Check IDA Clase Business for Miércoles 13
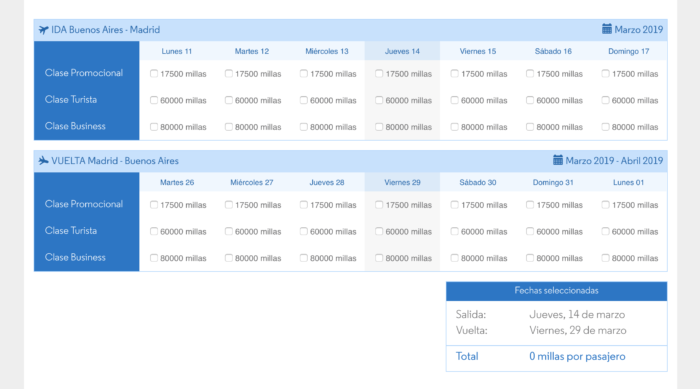Screen dimensions: 700x389 304,127
